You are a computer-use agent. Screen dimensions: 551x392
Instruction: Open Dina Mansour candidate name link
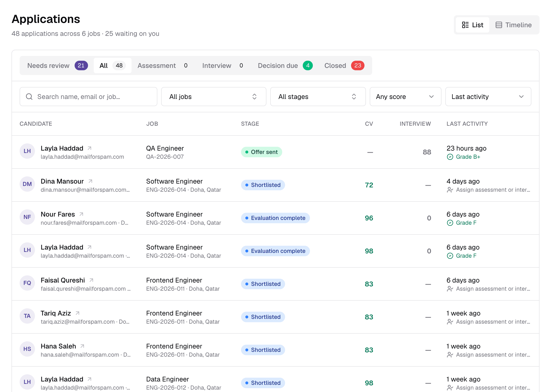coord(62,181)
